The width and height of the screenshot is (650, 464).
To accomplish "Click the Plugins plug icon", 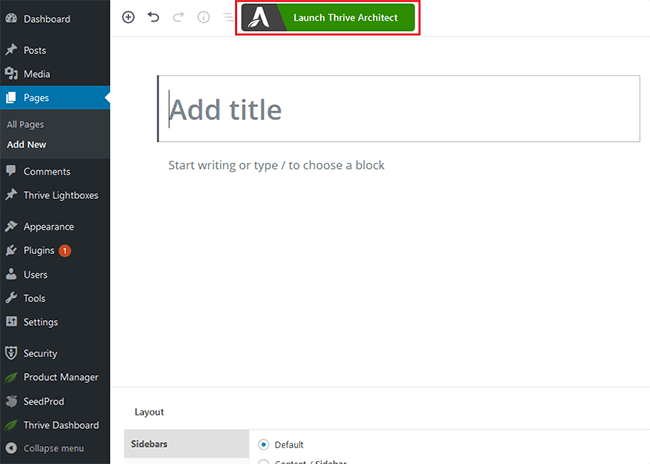I will point(11,250).
